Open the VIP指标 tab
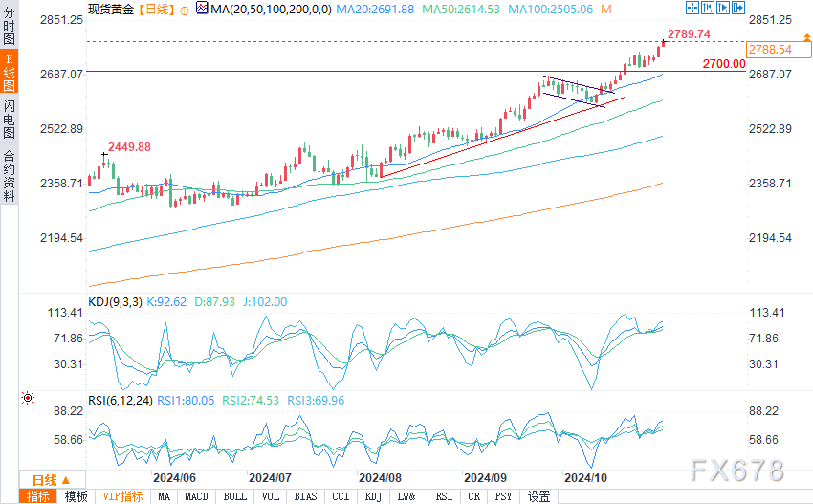 [x=121, y=496]
